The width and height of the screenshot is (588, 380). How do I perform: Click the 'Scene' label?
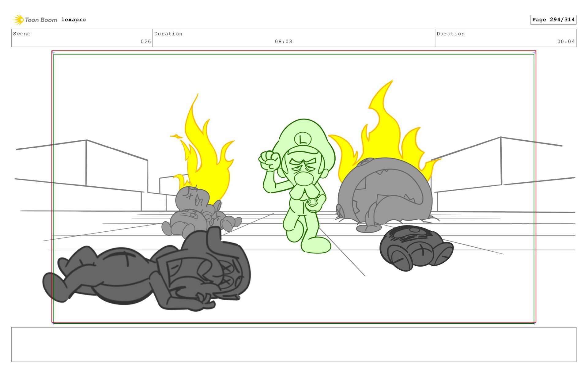coord(22,34)
